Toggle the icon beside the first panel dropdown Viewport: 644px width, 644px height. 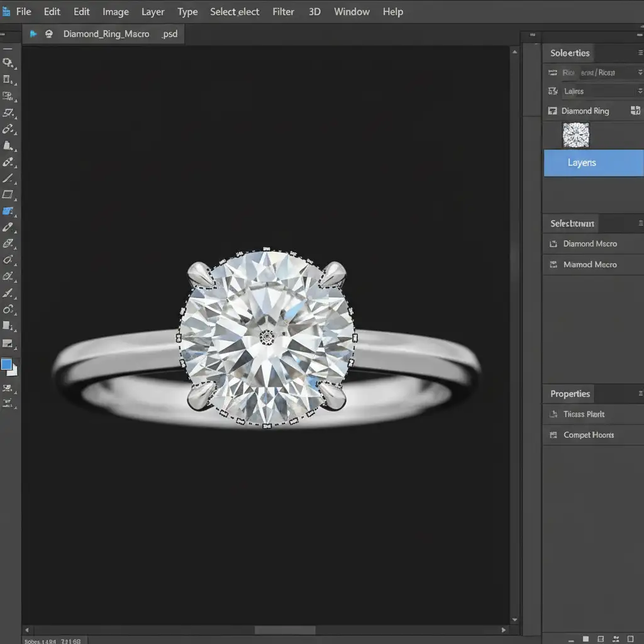click(x=553, y=73)
